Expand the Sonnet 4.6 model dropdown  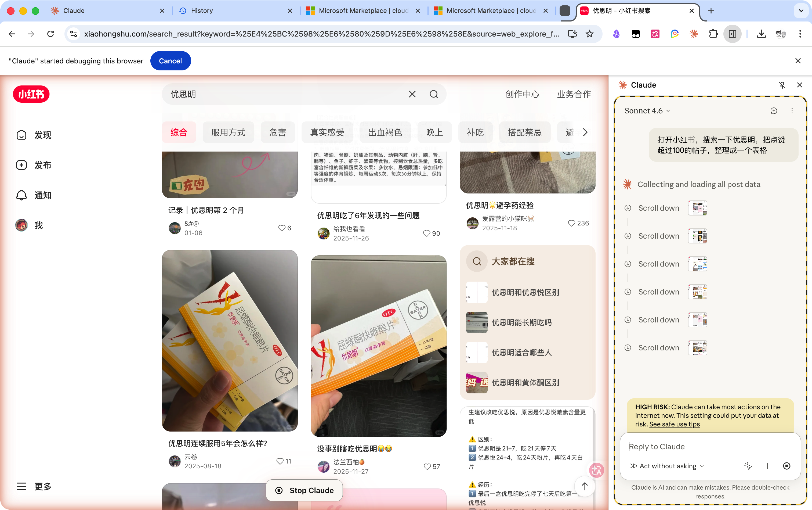[647, 111]
